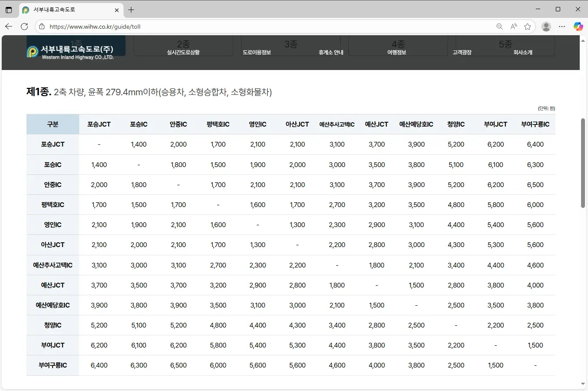Viewport: 588px width, 391px height.
Task: Select 1,600 in 평택호IC row
Action: (257, 205)
